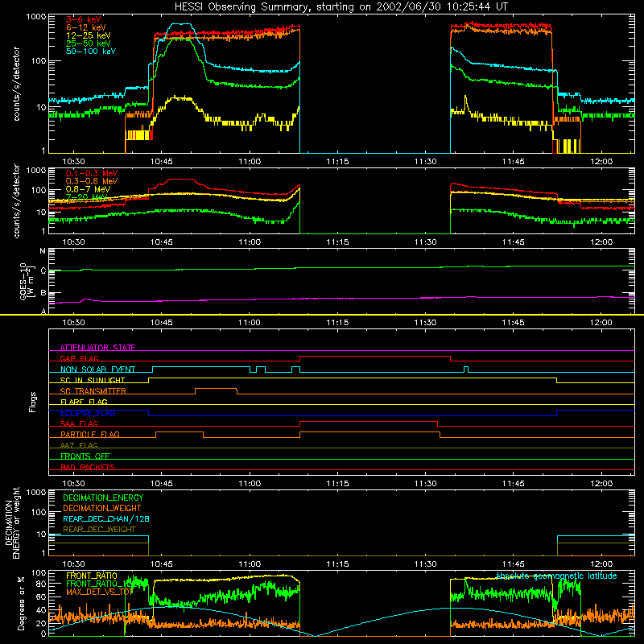Image resolution: width=644 pixels, height=644 pixels.
Task: Click the DECIMATION_WEIGHT legend label
Action: point(102,508)
